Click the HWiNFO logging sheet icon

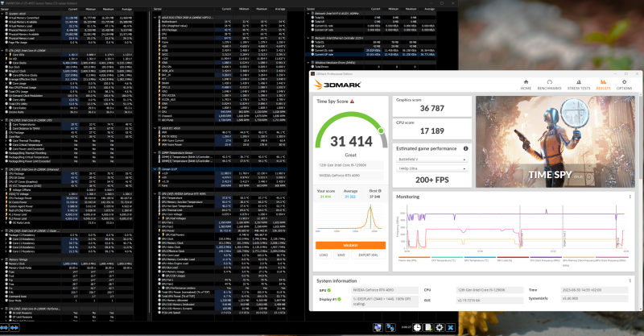[428, 327]
